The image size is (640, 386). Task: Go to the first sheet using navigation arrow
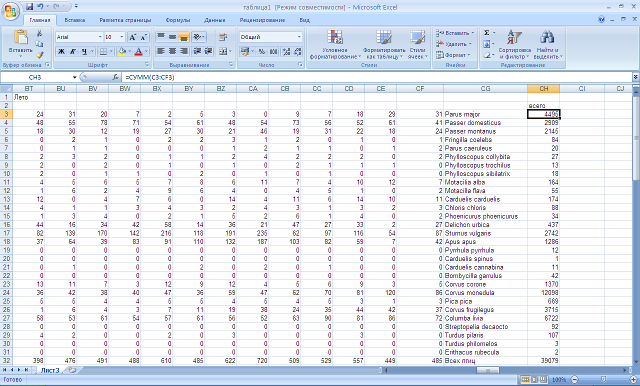[x=5, y=370]
